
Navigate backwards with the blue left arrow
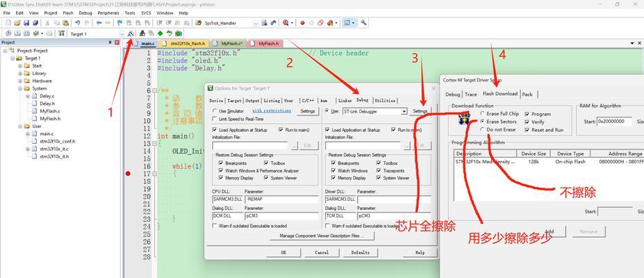click(x=99, y=23)
